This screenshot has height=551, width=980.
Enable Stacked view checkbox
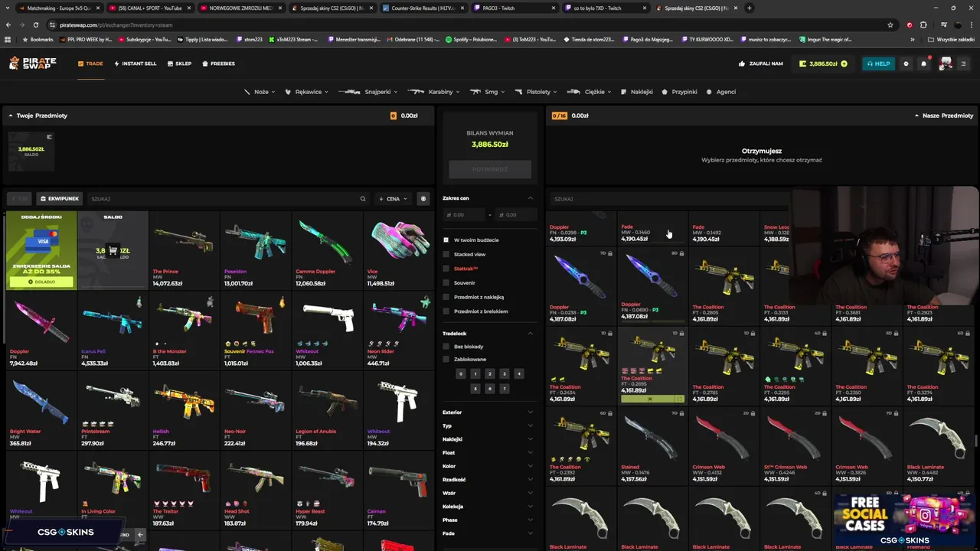pyautogui.click(x=446, y=254)
